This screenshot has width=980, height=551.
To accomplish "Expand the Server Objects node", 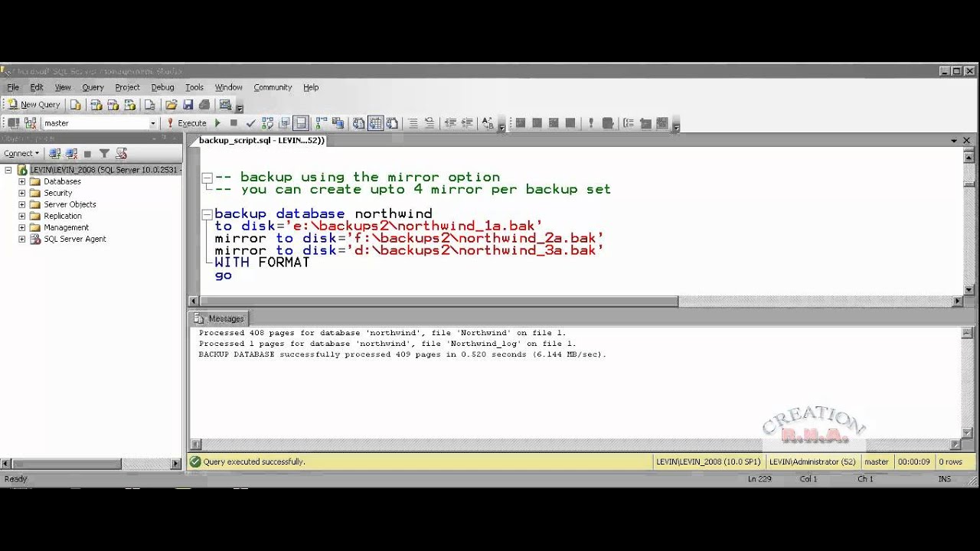I will (22, 204).
